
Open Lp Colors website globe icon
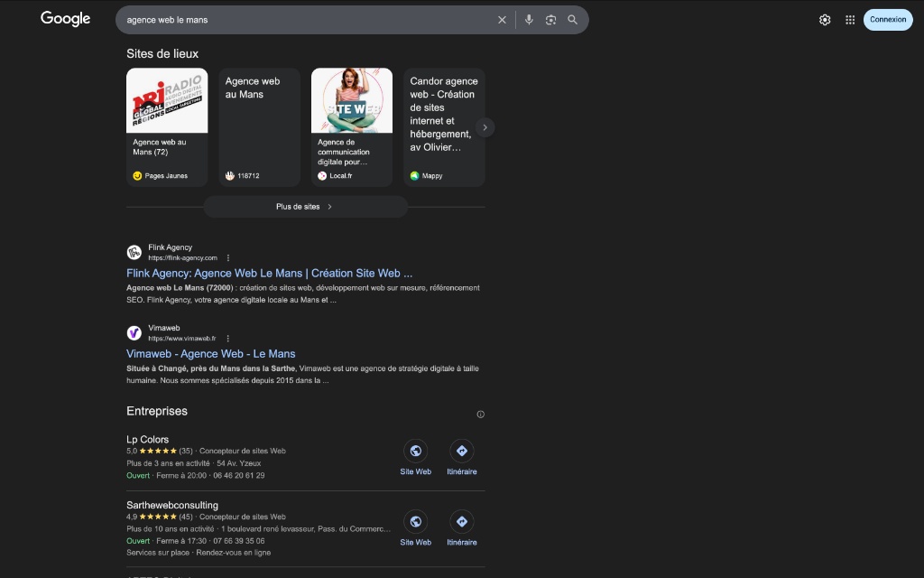(415, 451)
